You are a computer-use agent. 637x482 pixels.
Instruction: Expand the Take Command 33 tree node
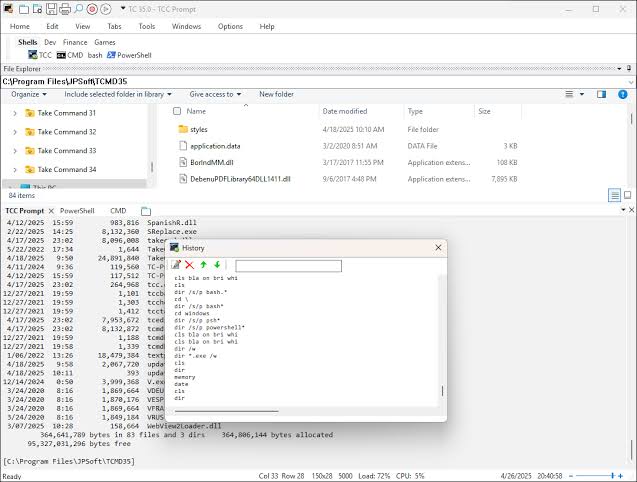coord(15,151)
